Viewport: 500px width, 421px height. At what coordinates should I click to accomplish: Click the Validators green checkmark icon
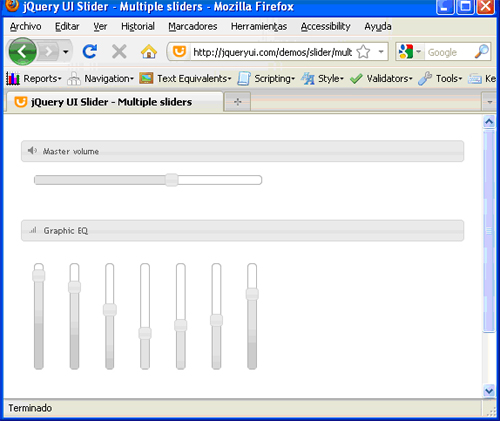pyautogui.click(x=356, y=79)
